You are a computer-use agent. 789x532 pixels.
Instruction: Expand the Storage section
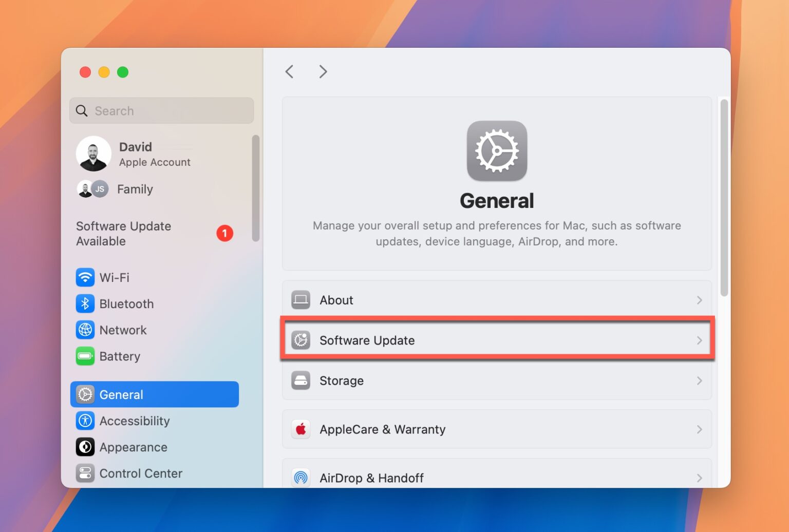(699, 381)
